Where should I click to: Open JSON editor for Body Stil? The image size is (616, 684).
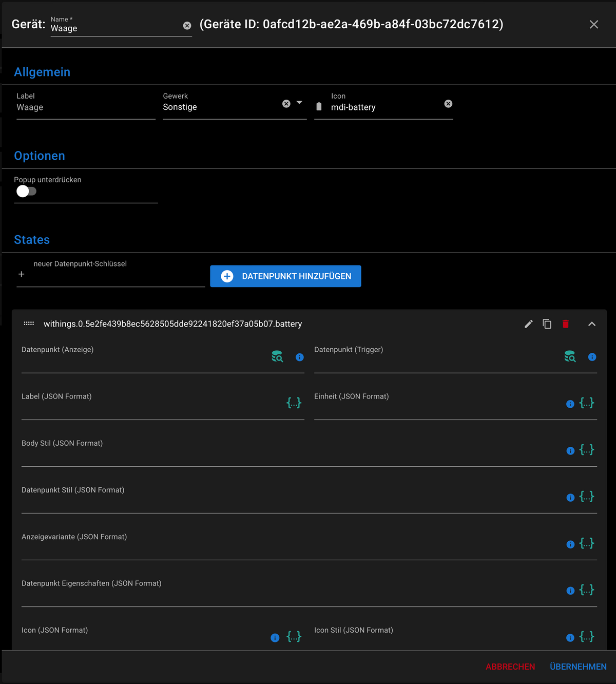pyautogui.click(x=587, y=450)
